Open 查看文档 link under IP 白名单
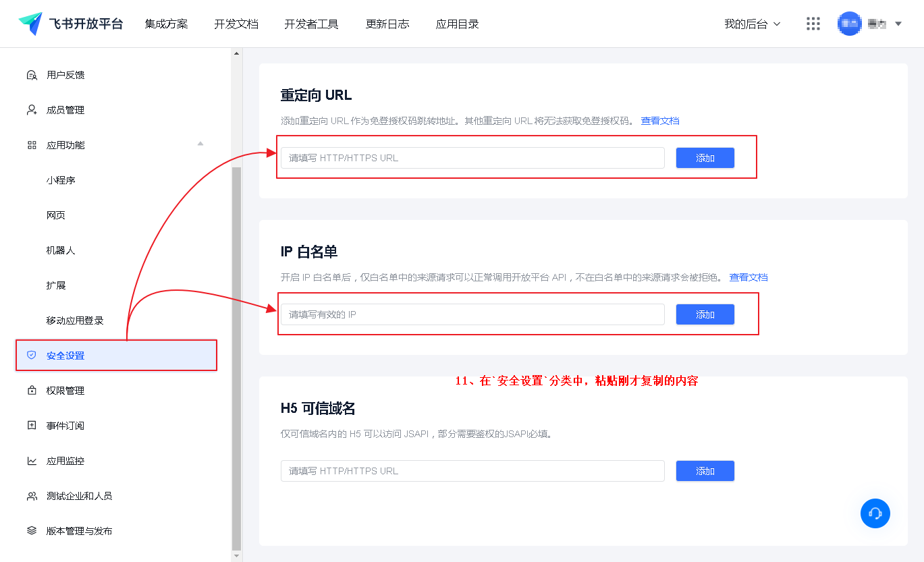924x562 pixels. [x=749, y=277]
